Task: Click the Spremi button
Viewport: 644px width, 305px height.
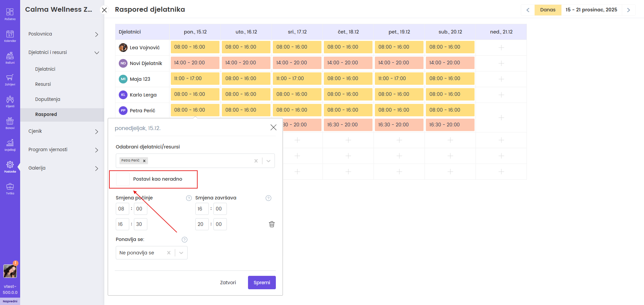Action: (262, 283)
